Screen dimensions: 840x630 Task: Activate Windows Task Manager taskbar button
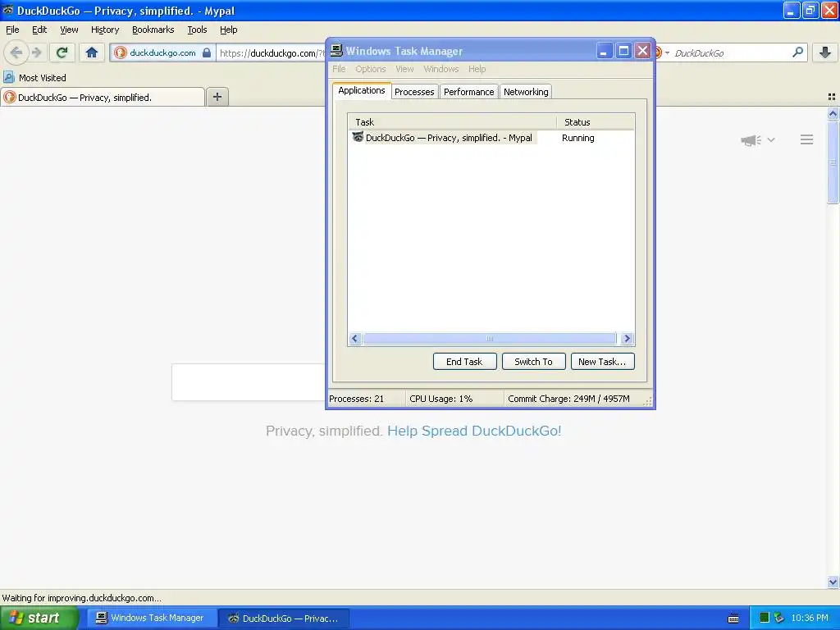(x=151, y=618)
